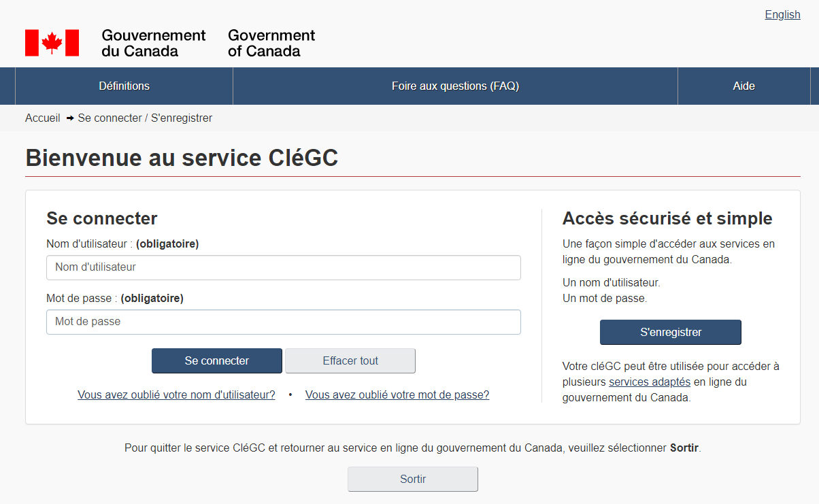Click the Nom d'utilisateur (obligatoire) label
This screenshot has width=819, height=504.
tap(122, 244)
